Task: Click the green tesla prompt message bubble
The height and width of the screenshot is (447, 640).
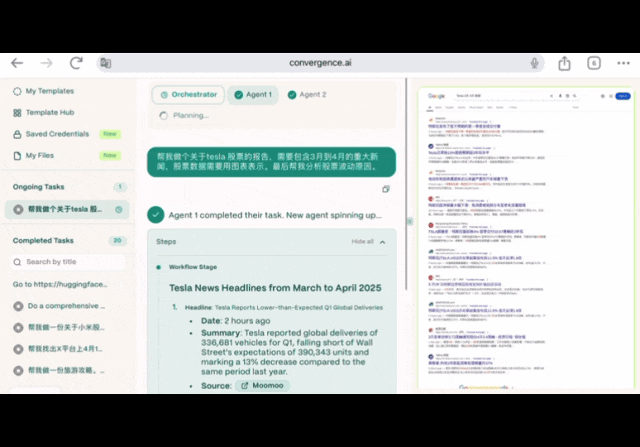Action: tap(271, 162)
